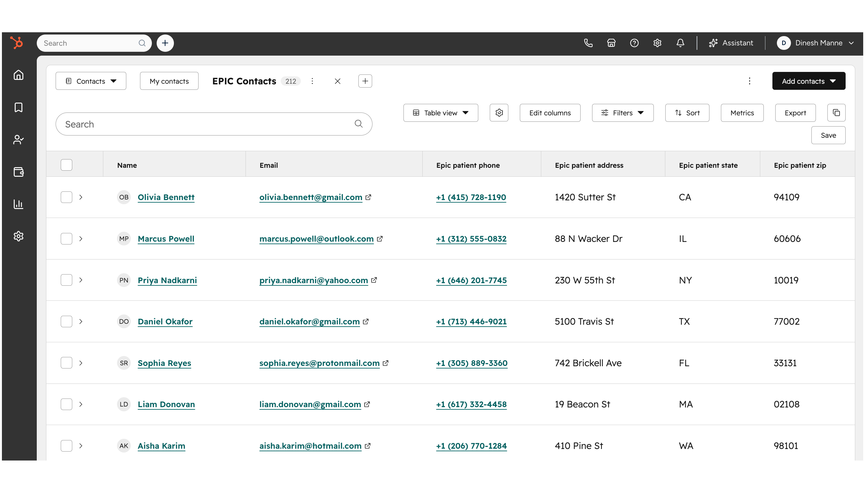Viewport: 868px width, 488px height.
Task: Open the wallet sidebar icon
Action: tap(19, 172)
